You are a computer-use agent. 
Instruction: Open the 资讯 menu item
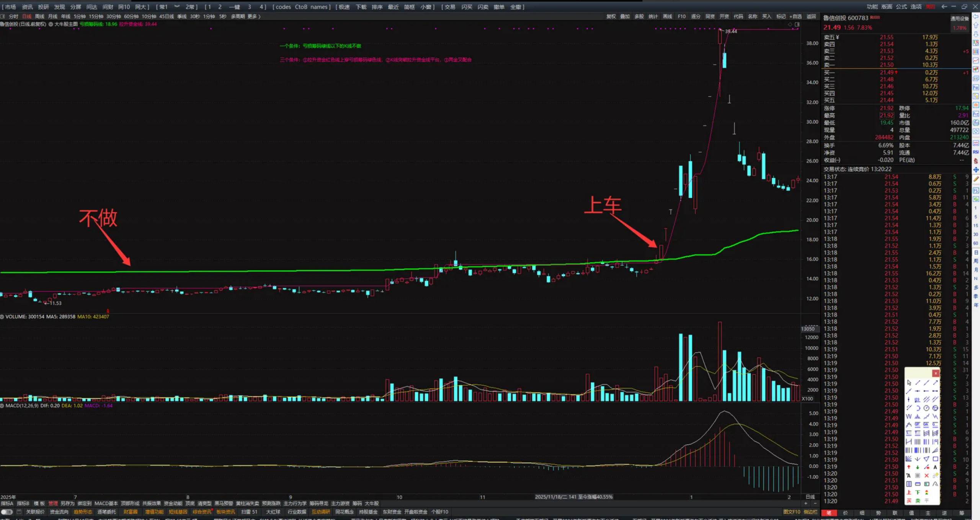pyautogui.click(x=27, y=7)
